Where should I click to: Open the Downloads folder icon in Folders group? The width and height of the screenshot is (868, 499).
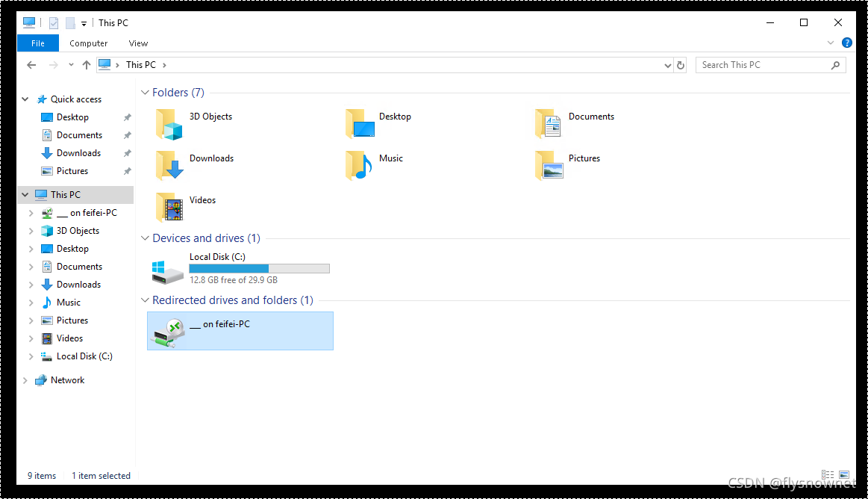[169, 166]
